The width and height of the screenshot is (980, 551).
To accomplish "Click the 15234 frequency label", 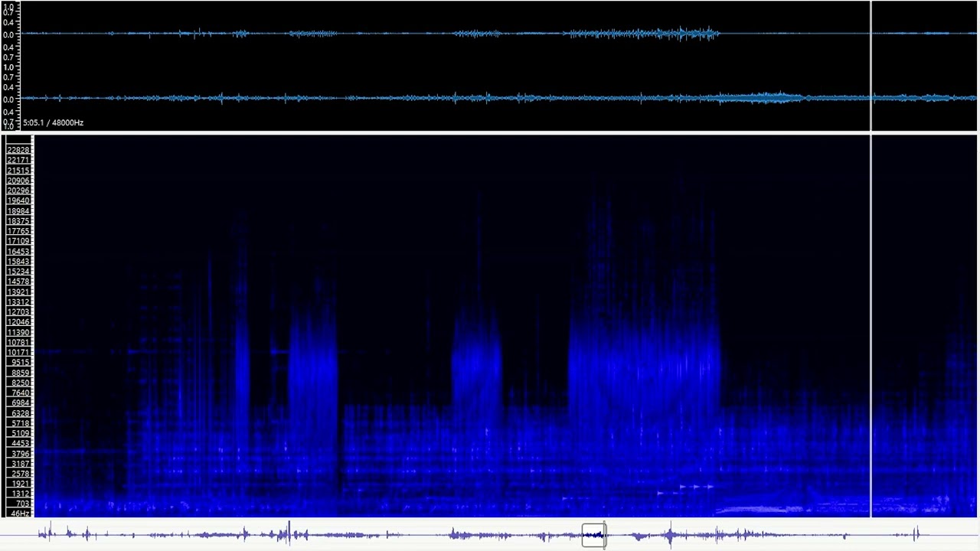I will click(18, 271).
